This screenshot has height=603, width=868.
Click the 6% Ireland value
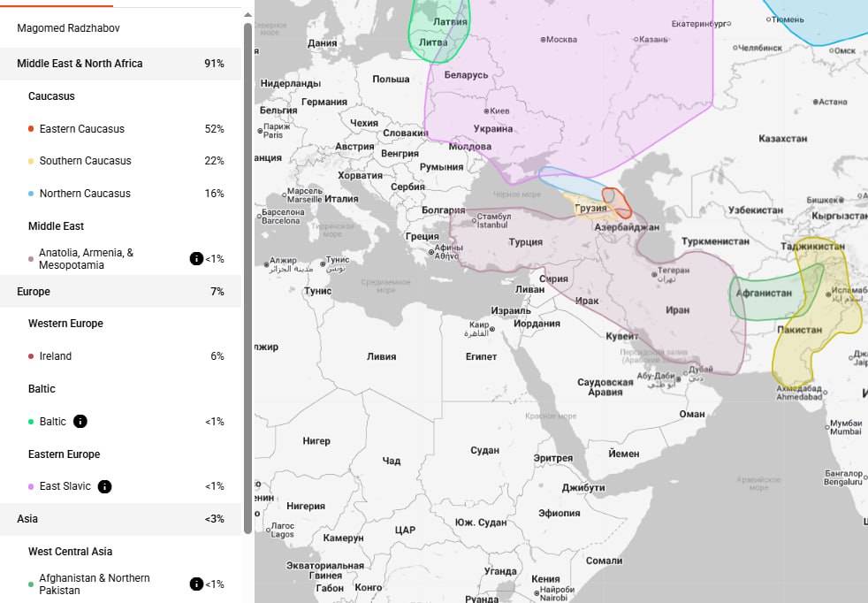click(x=217, y=356)
